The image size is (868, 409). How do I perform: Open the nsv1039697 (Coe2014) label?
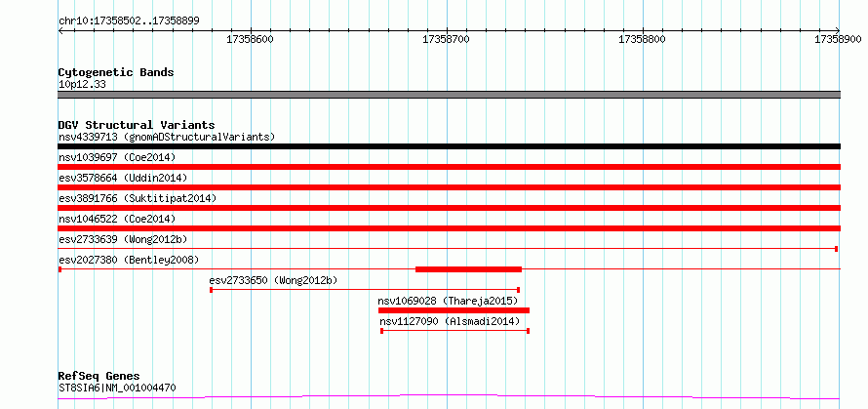tap(117, 157)
